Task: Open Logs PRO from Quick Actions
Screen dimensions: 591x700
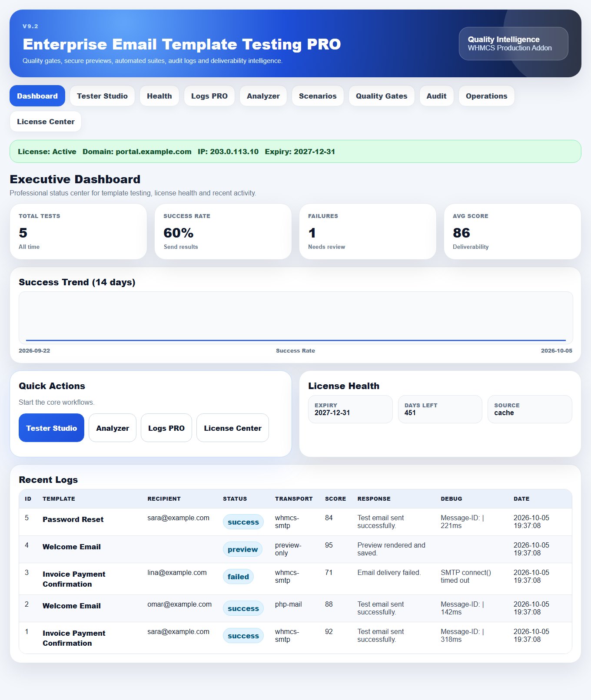Action: point(166,428)
